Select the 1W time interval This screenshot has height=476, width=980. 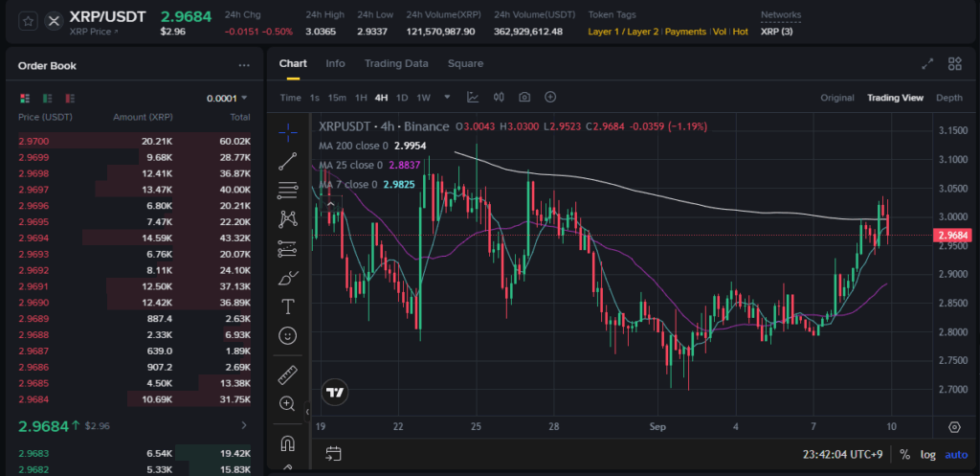(423, 98)
